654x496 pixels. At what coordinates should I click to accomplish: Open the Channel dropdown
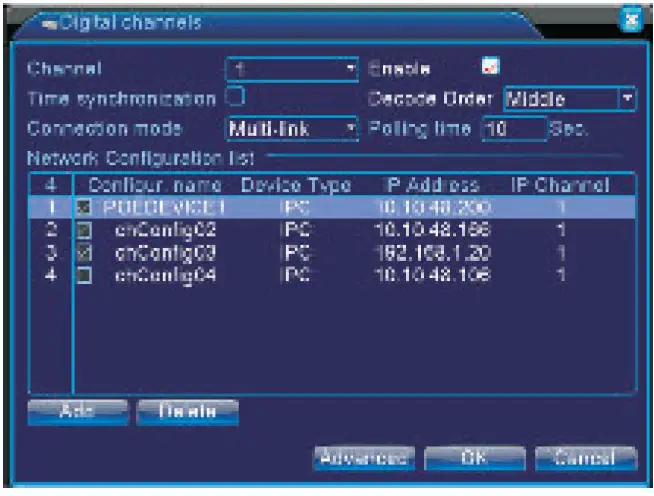click(292, 69)
